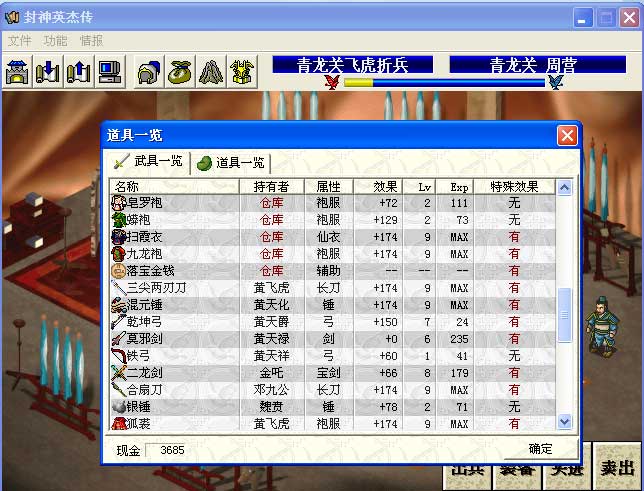Click the 蟒袍 green robe icon

coord(118,220)
